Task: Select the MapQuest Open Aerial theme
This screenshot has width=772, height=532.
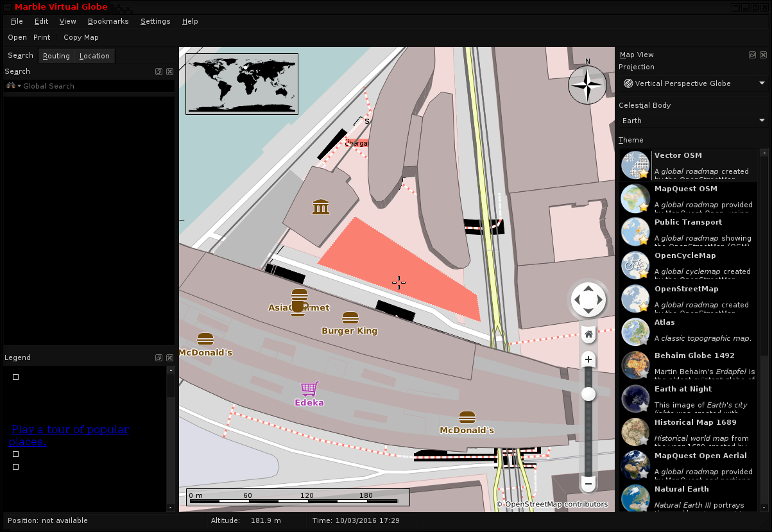Action: coord(689,465)
